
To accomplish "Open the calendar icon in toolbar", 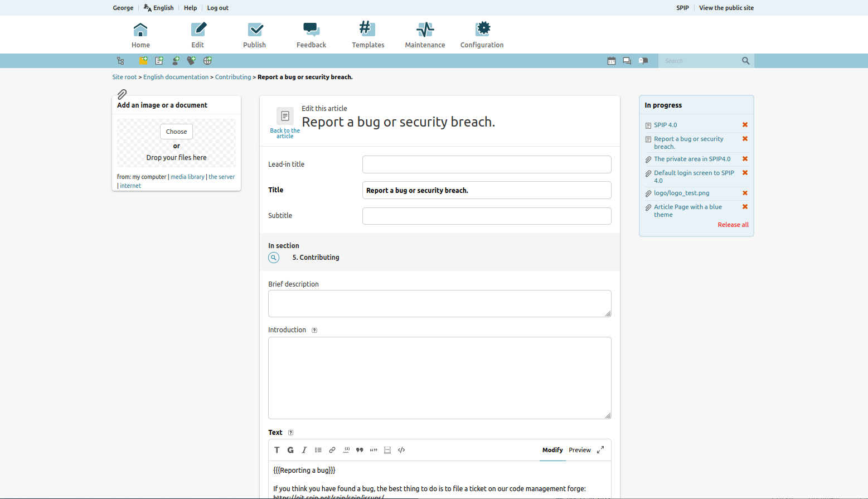I will pos(612,61).
